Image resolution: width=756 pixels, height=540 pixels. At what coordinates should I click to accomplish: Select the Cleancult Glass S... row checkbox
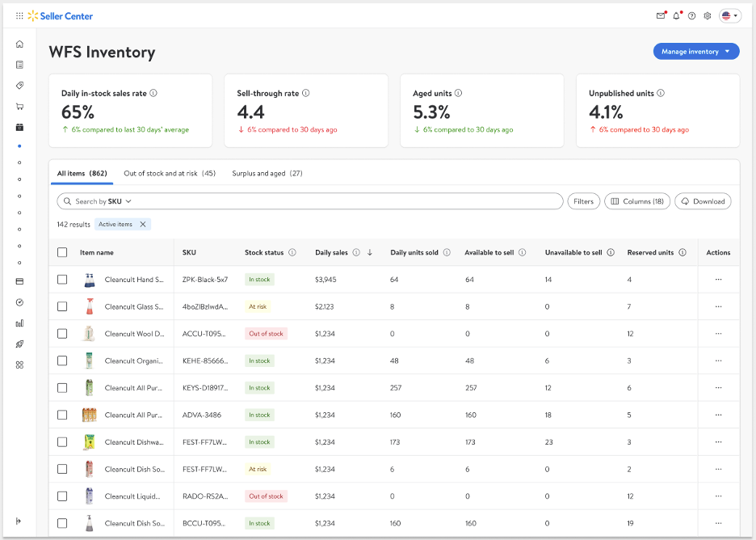62,306
